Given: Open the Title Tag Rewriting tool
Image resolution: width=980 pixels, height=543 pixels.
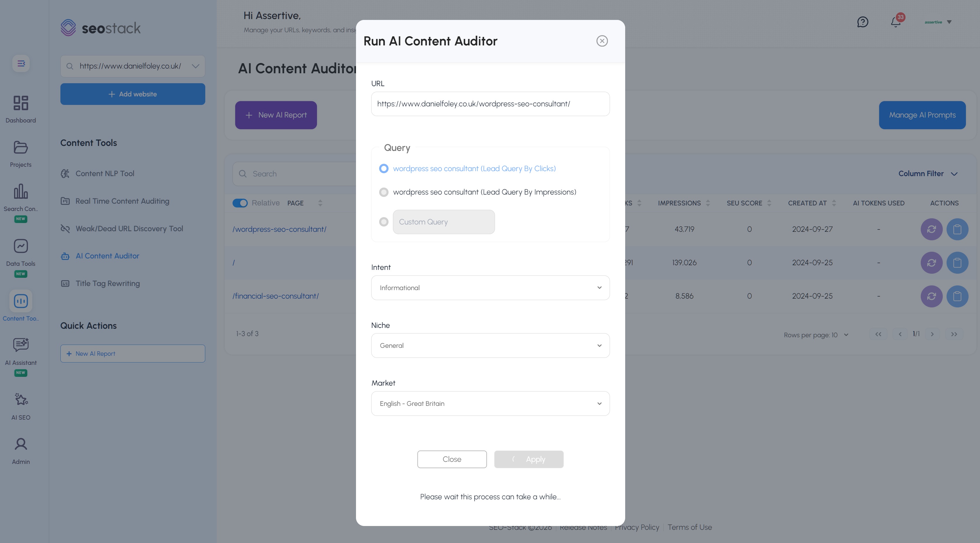Looking at the screenshot, I should (x=107, y=283).
